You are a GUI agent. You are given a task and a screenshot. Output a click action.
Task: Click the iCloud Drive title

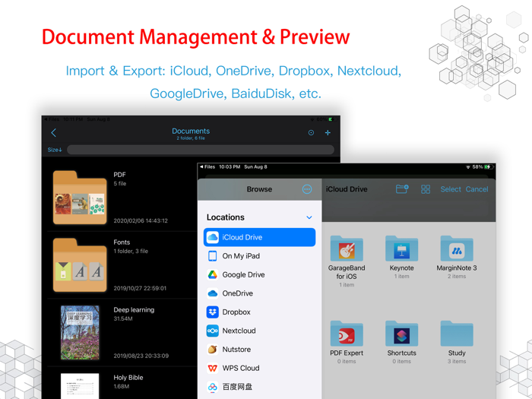click(x=347, y=189)
